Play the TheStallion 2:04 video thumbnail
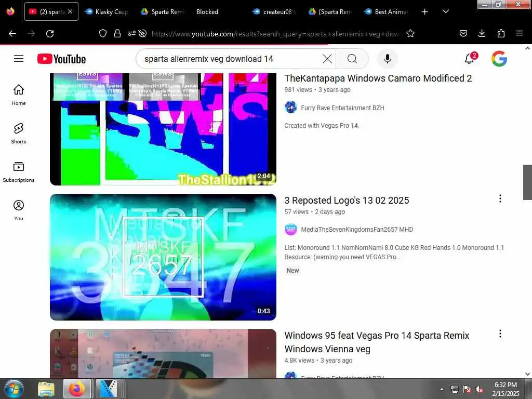532x399 pixels. tap(163, 129)
